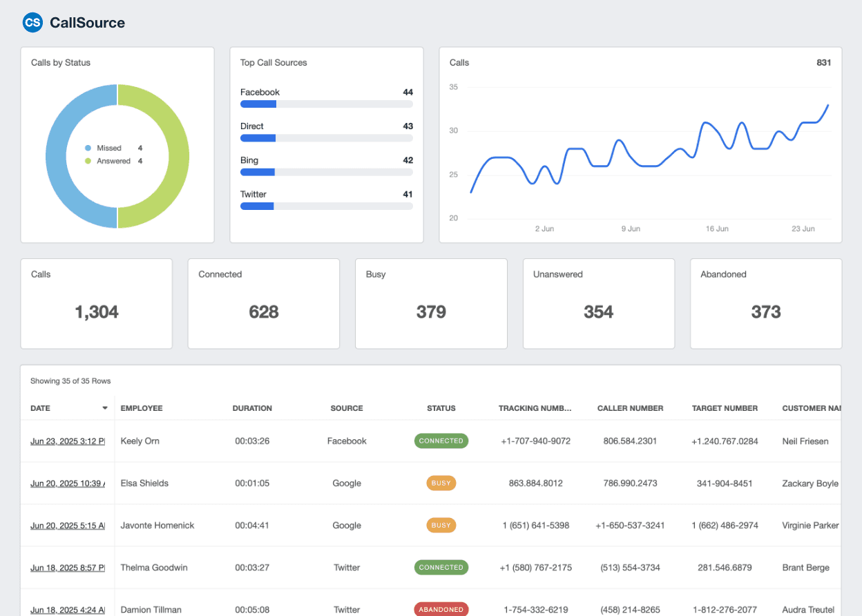Click the SOURCE column header to sort
862x616 pixels.
(347, 408)
